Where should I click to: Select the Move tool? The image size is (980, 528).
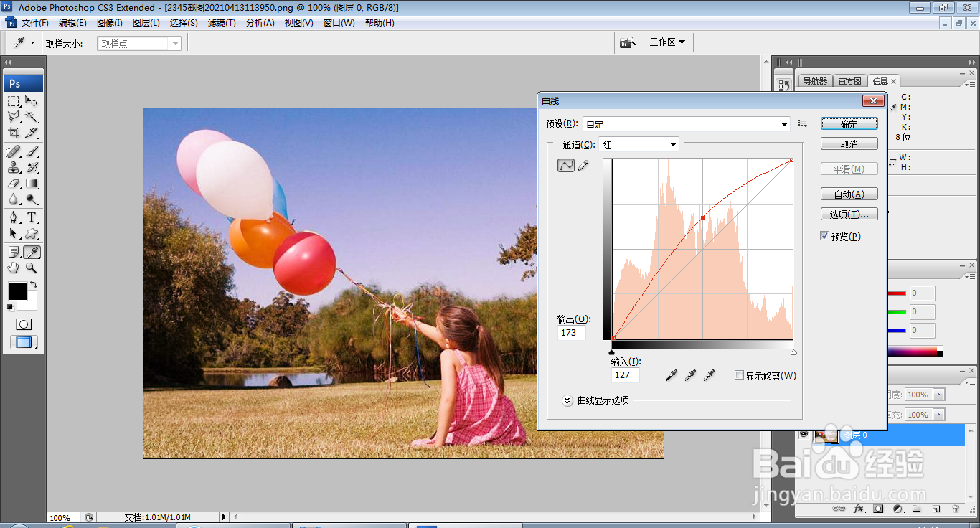tap(32, 101)
